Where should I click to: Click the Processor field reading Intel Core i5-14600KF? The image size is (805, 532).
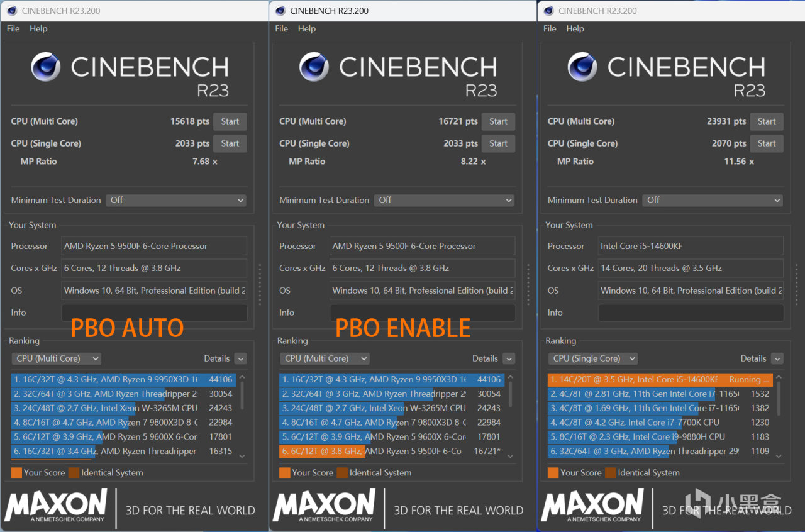click(691, 246)
